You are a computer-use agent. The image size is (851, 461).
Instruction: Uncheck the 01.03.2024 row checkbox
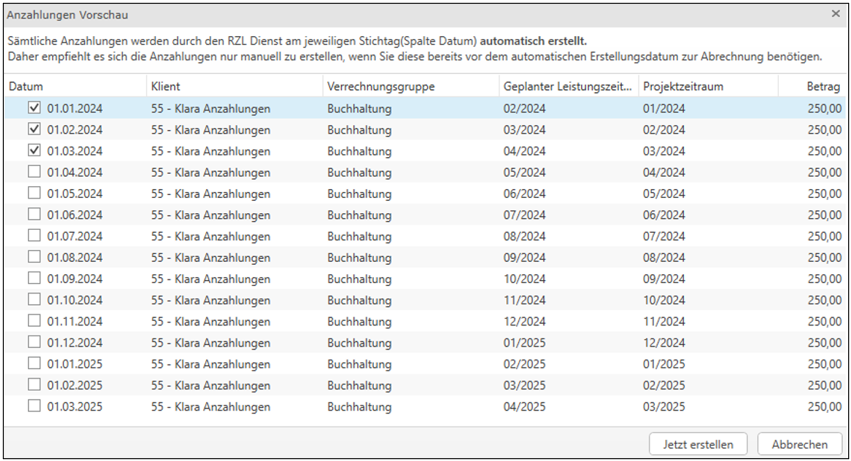(35, 151)
